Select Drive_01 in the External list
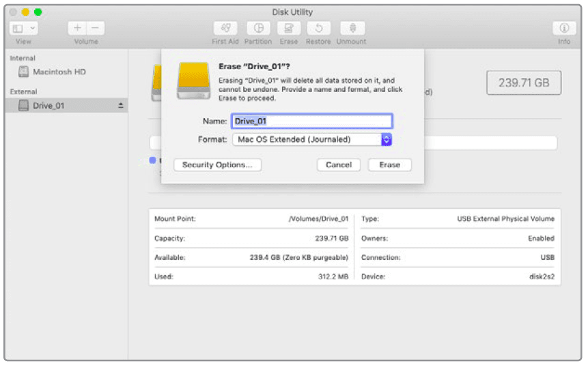 [x=48, y=106]
